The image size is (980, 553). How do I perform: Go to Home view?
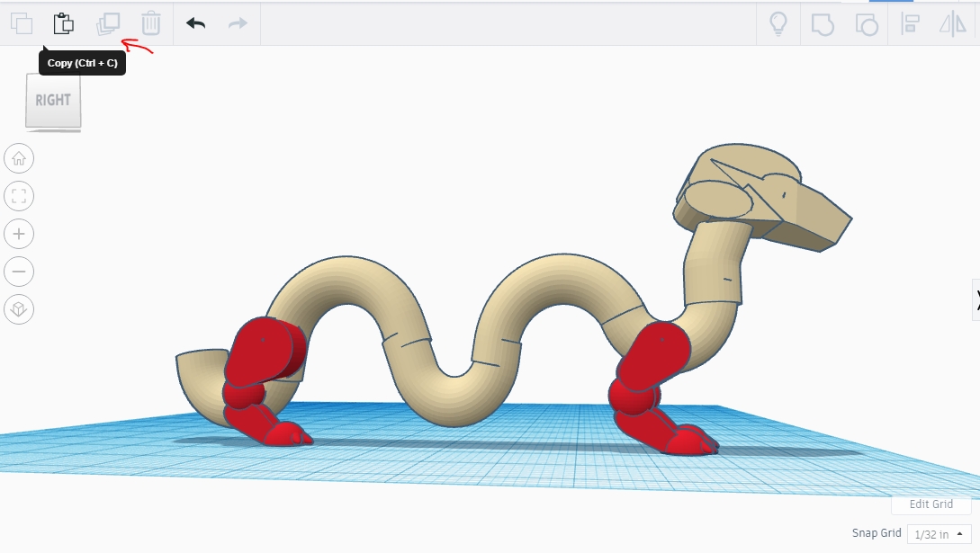tap(19, 158)
